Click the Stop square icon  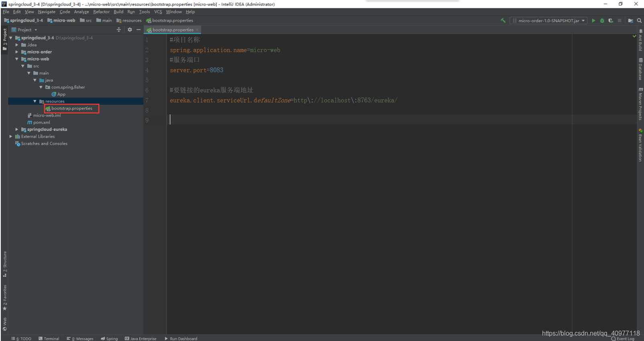click(620, 20)
